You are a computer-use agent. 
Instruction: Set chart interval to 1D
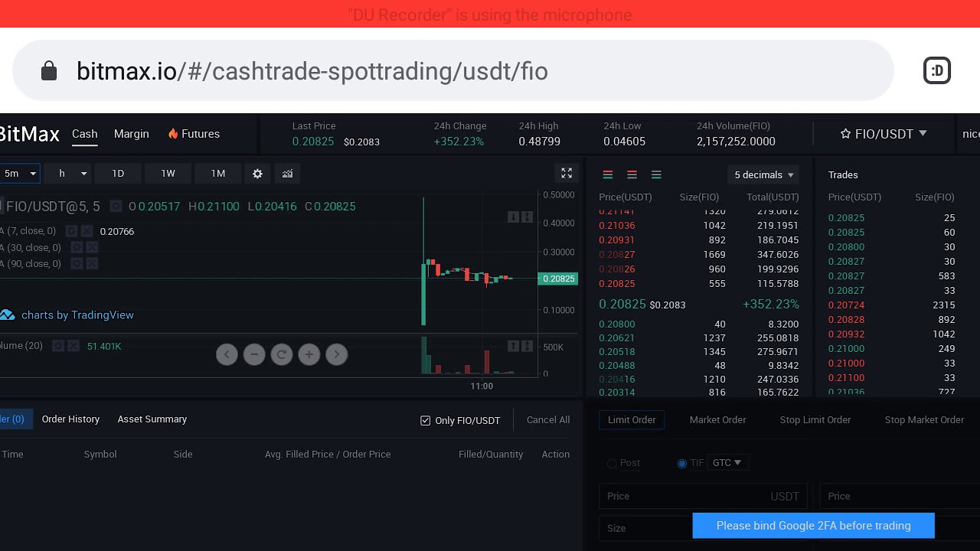point(118,174)
